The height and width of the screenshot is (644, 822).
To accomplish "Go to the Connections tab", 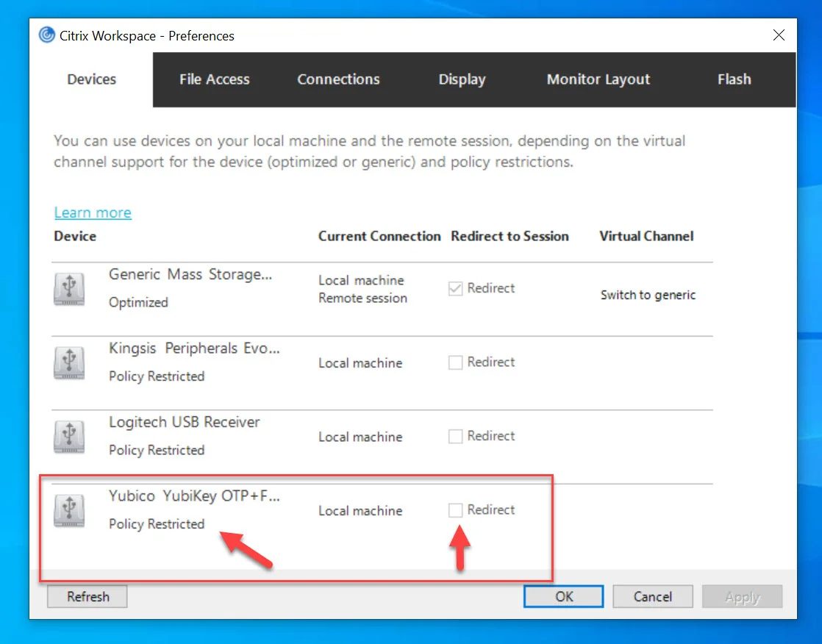I will coord(339,79).
